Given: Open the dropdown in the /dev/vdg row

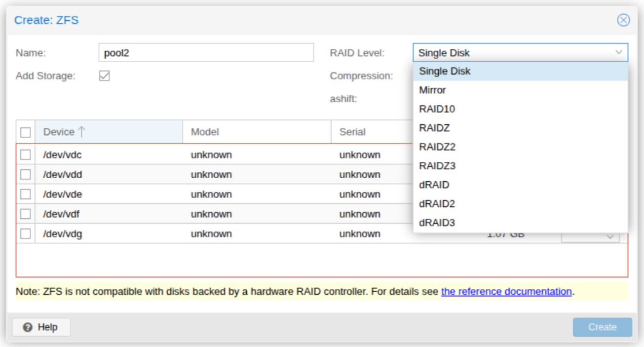Looking at the screenshot, I should 610,236.
